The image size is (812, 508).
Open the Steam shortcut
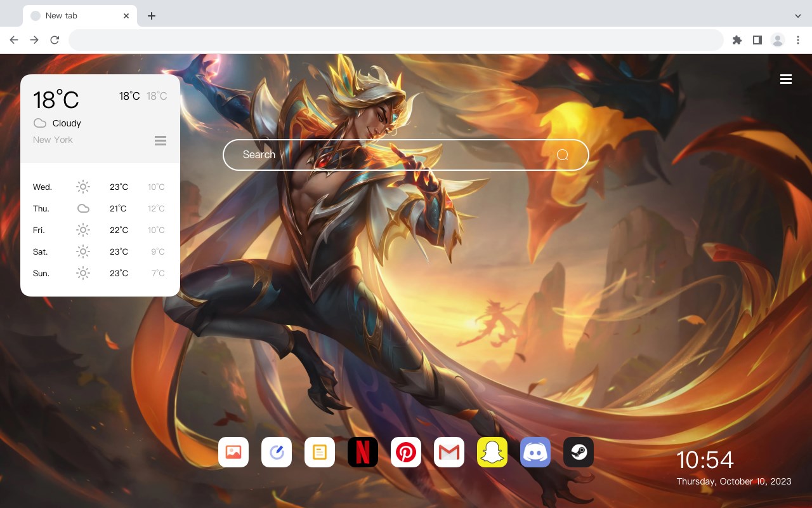579,452
